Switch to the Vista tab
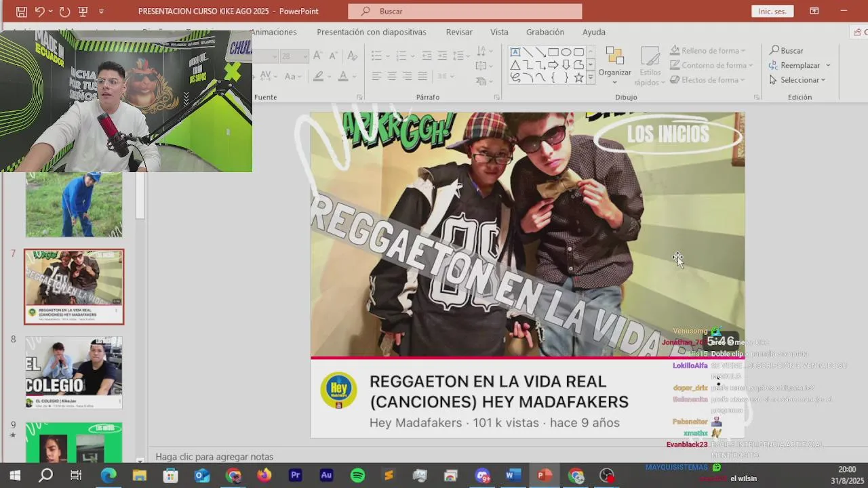This screenshot has height=488, width=868. click(499, 32)
